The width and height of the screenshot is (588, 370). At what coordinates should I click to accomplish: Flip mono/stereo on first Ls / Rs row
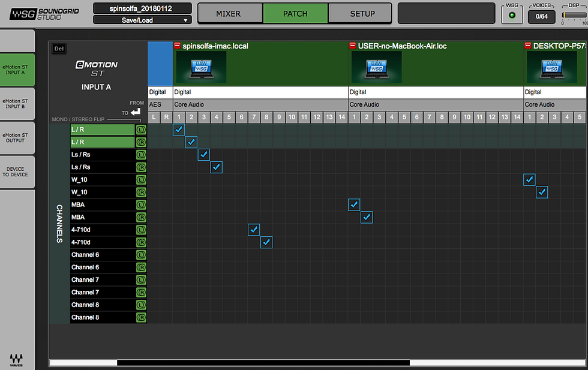coord(141,155)
